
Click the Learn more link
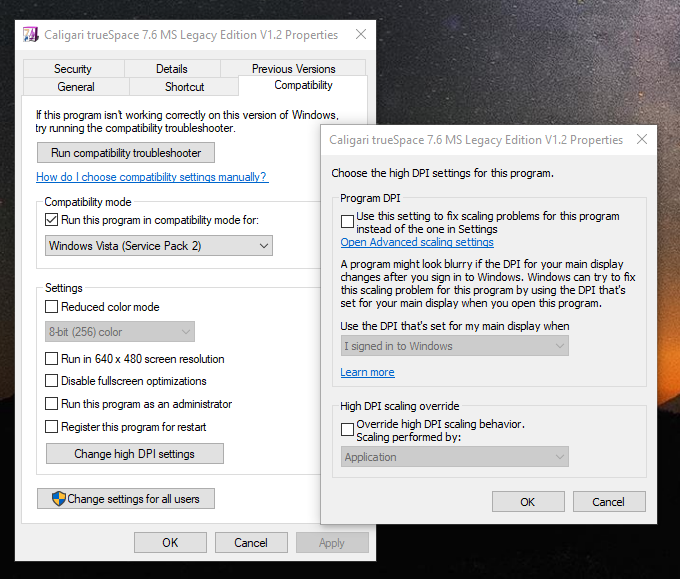[367, 372]
